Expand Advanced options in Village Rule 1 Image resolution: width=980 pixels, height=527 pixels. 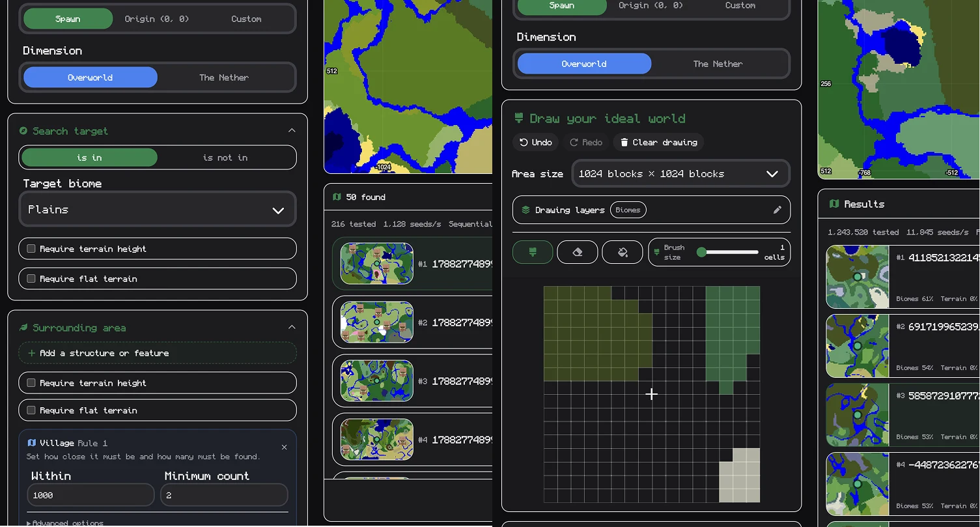(x=65, y=522)
